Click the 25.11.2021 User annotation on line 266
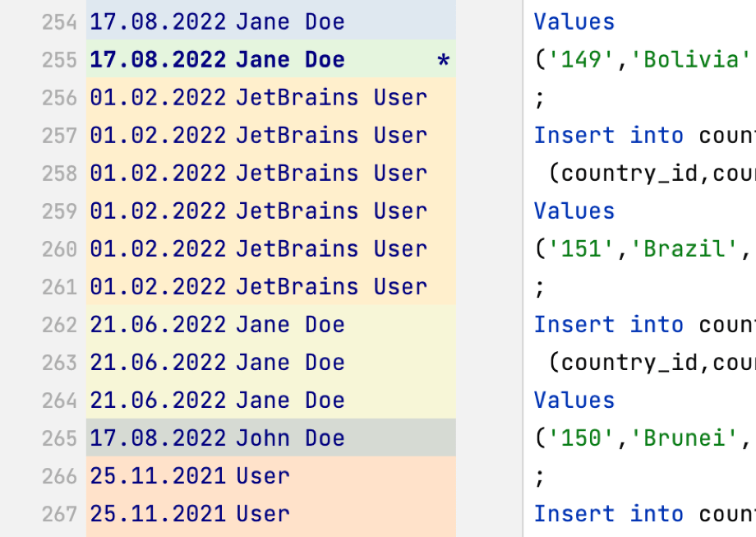756x537 pixels. pos(190,476)
